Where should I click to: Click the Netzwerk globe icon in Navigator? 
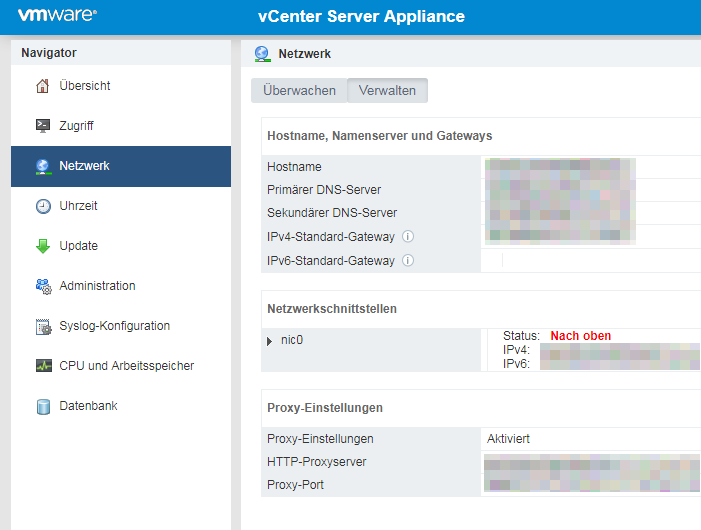click(x=43, y=166)
